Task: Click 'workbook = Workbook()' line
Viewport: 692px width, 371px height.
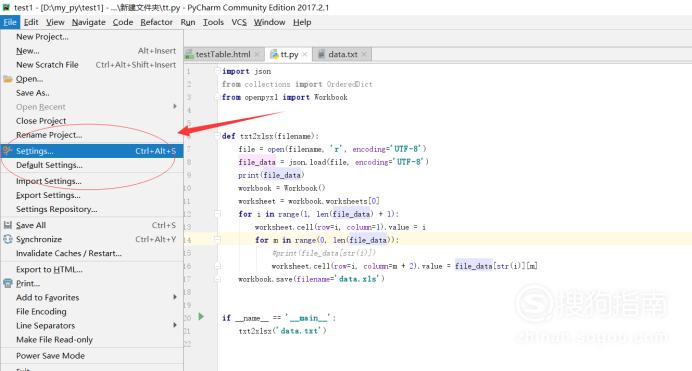Action: click(282, 188)
